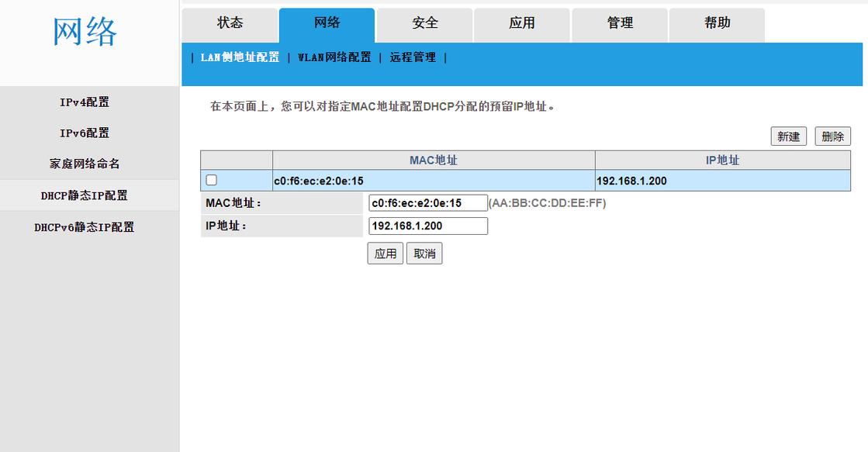Click the 应用 (Apply) button

tap(385, 253)
